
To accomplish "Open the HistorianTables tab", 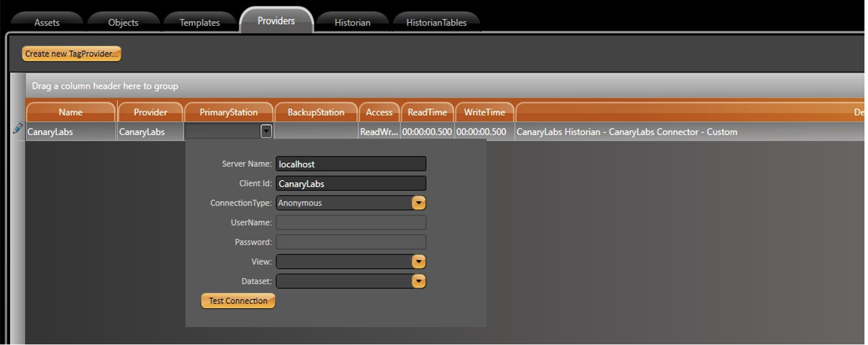I will [x=436, y=22].
